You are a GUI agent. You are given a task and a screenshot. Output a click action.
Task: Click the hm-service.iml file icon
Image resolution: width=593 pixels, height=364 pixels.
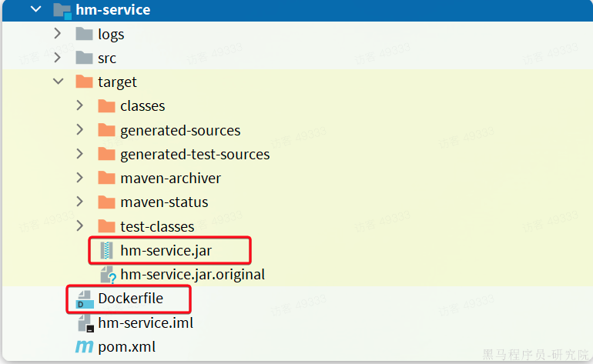point(85,323)
